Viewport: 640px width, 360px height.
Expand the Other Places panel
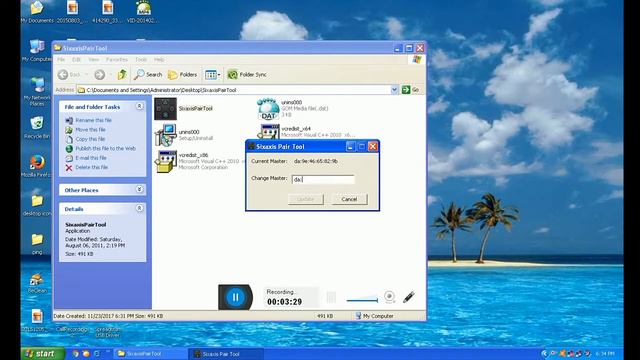[x=139, y=189]
